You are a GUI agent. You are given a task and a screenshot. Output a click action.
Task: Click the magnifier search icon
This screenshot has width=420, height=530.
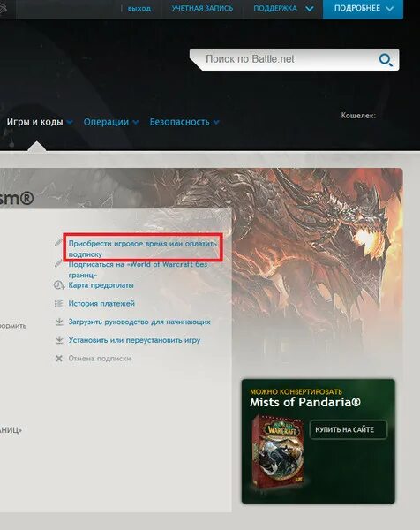point(386,60)
